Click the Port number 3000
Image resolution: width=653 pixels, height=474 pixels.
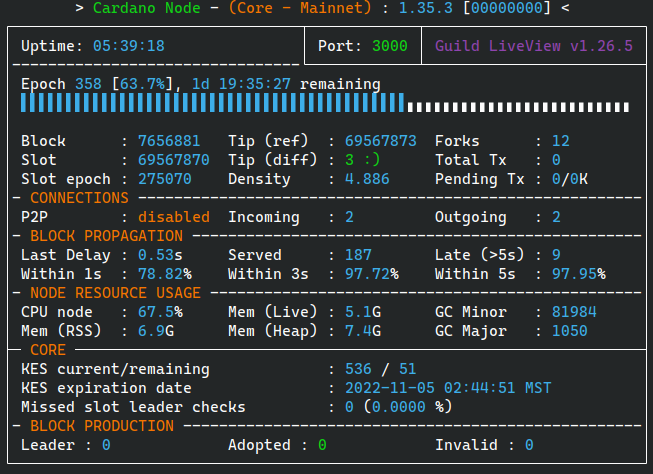click(389, 46)
